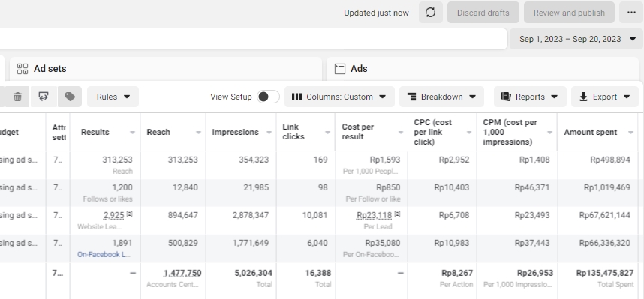Select the 10,081 link clicks cell

(x=306, y=220)
